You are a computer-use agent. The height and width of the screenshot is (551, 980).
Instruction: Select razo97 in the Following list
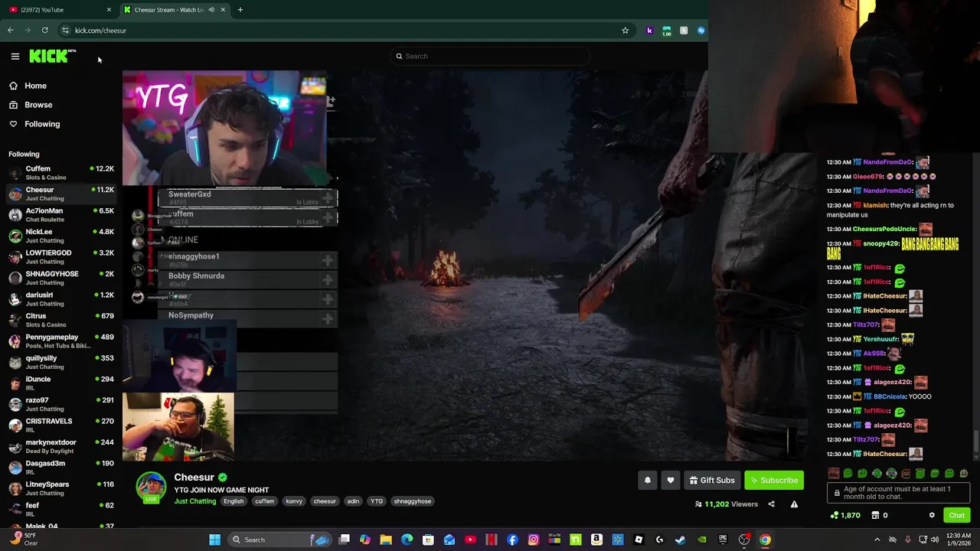coord(61,404)
